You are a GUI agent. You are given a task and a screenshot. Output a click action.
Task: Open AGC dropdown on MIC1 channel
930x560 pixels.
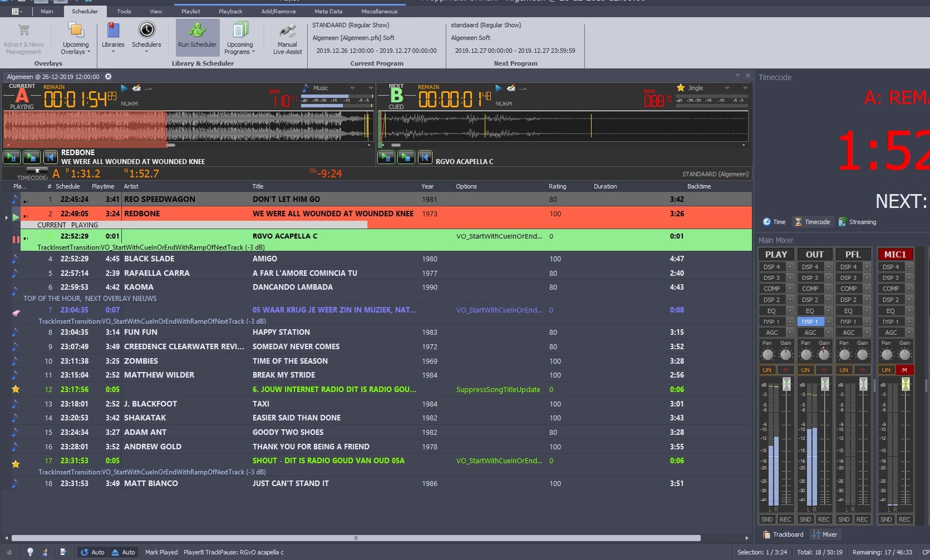click(x=909, y=333)
